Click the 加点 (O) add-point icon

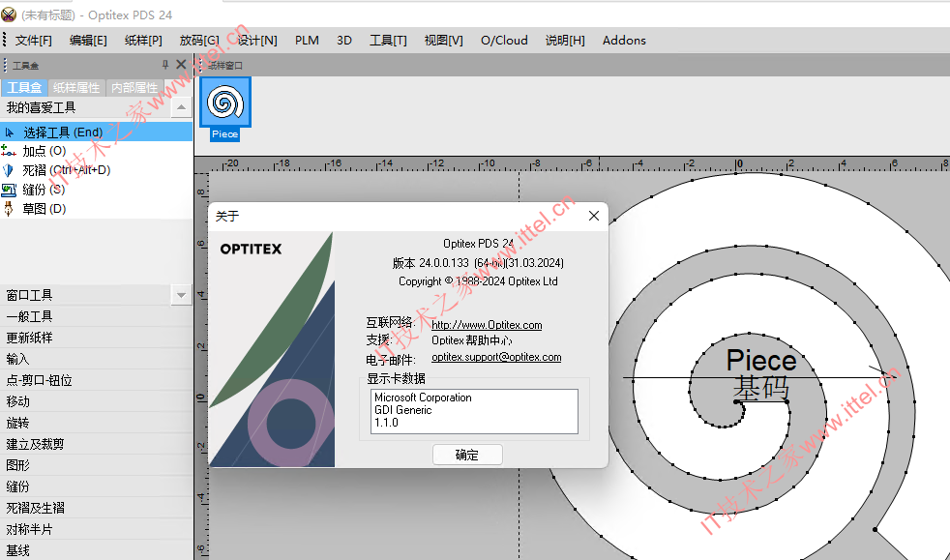point(9,151)
